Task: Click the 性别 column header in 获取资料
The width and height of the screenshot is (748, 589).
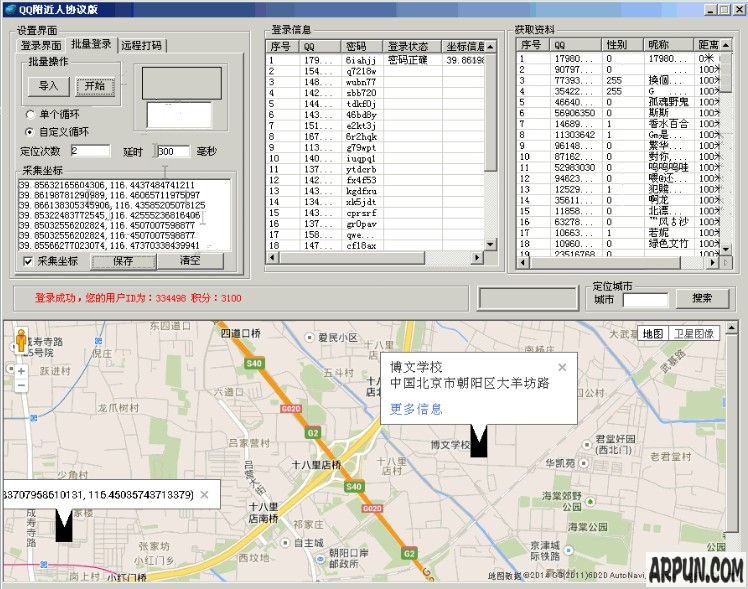Action: point(622,45)
